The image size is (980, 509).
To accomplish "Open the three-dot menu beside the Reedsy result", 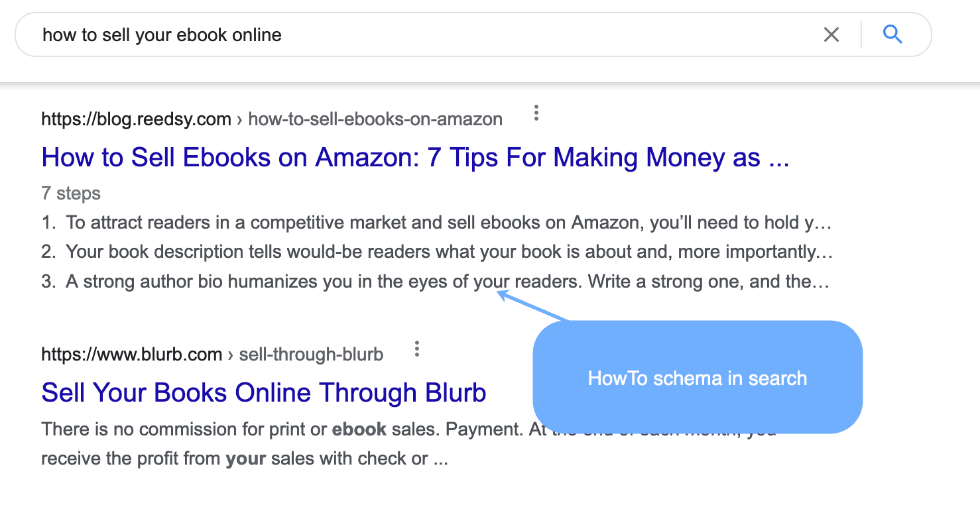I will tap(535, 113).
